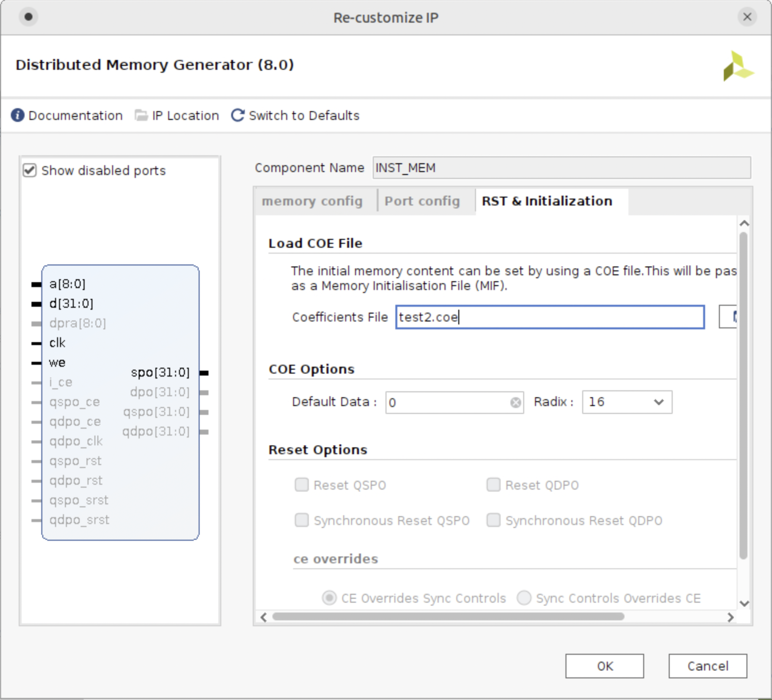Viewport: 772px width, 700px height.
Task: Switch to the memory config tab
Action: pyautogui.click(x=312, y=201)
